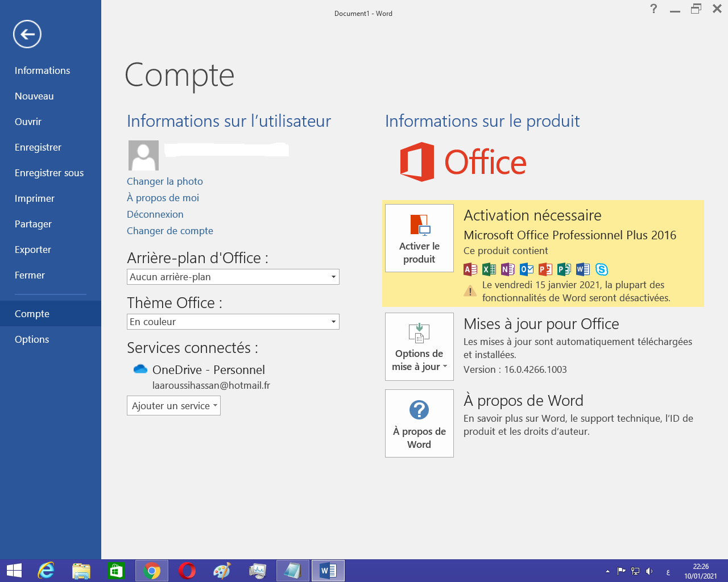This screenshot has width=728, height=582.
Task: Click the activation warning triangle icon
Action: point(470,291)
